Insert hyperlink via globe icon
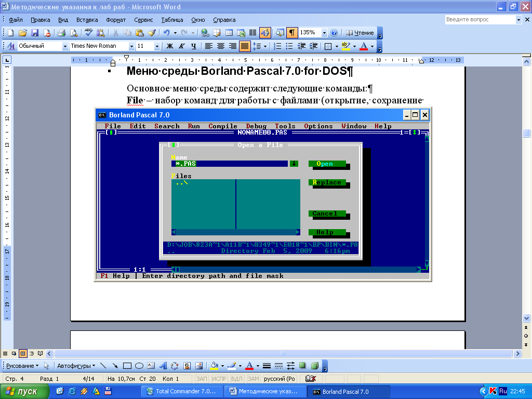Screen dimensions: 532x399 coord(205,33)
